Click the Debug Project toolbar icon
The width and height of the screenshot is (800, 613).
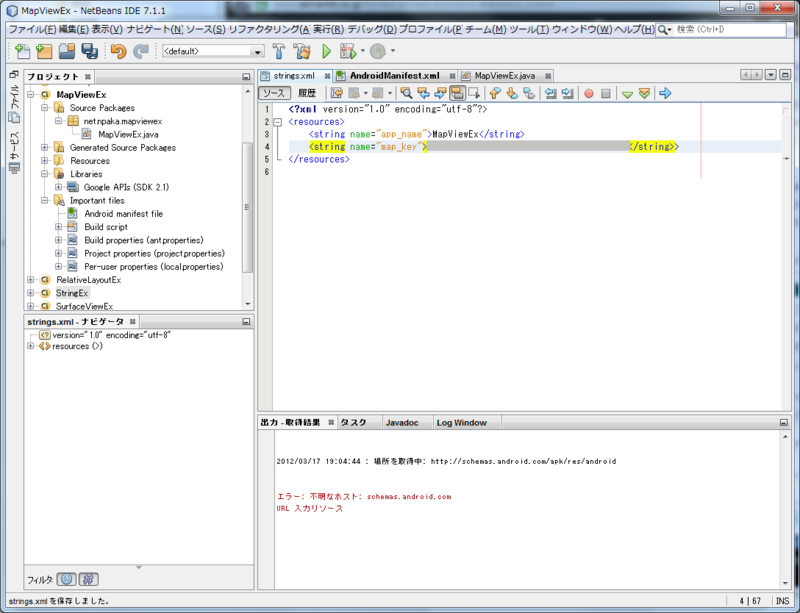tap(348, 51)
